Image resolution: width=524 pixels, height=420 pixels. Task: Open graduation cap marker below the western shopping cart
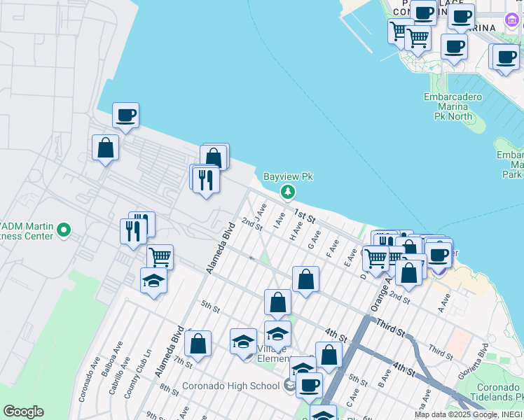[x=153, y=282]
